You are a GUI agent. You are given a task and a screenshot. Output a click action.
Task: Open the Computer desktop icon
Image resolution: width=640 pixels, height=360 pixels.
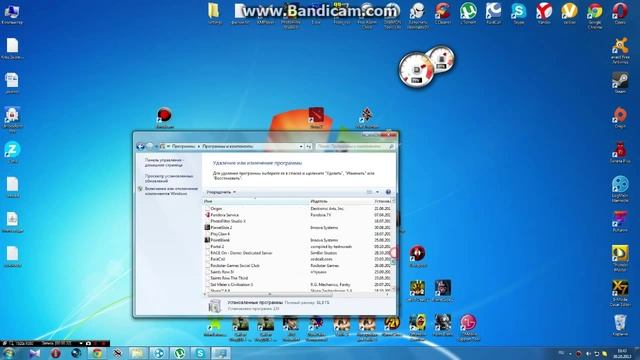coord(12,14)
